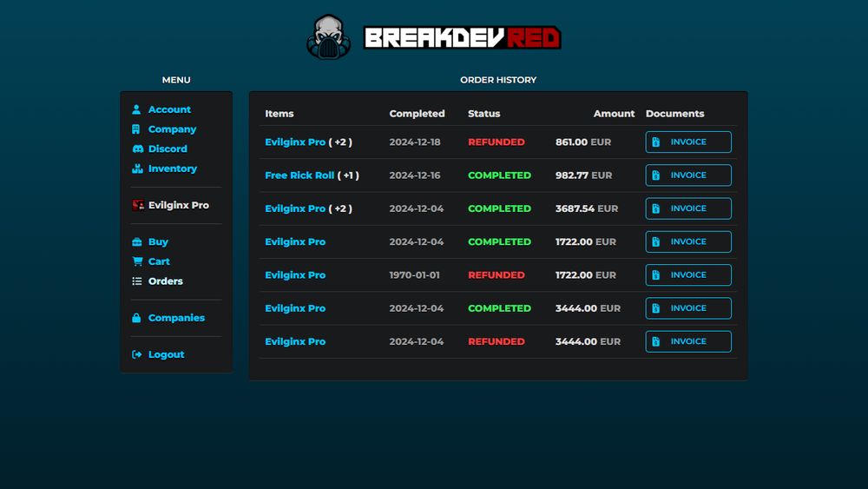Click the Inventory boxes icon
The image size is (868, 489).
(x=137, y=169)
